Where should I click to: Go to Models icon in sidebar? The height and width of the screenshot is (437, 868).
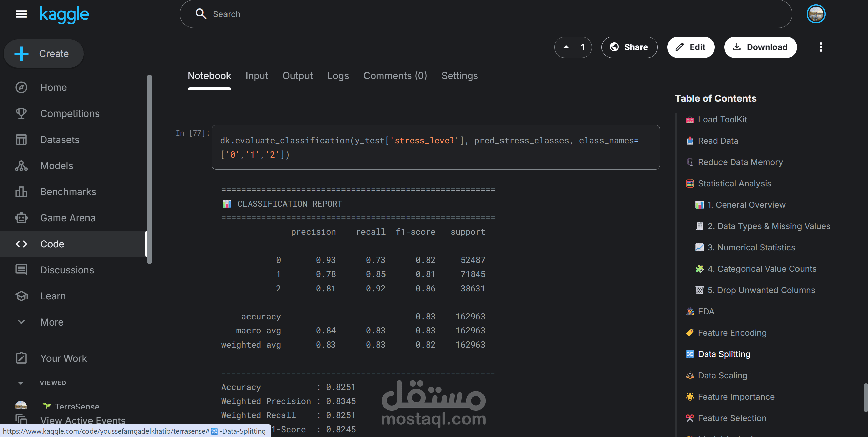[21, 166]
